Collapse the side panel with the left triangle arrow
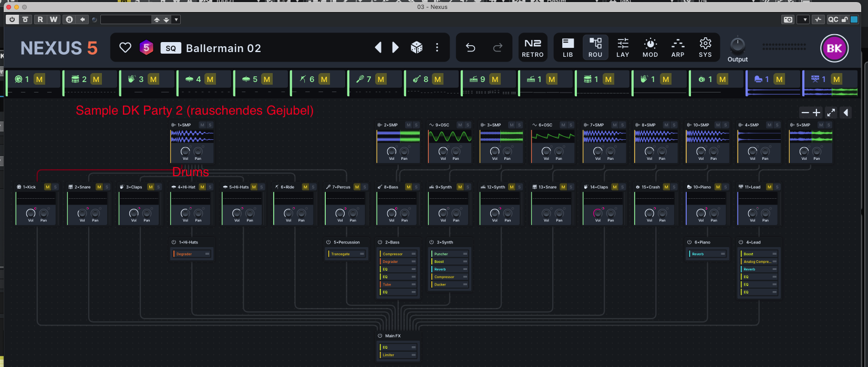This screenshot has width=868, height=367. point(845,113)
